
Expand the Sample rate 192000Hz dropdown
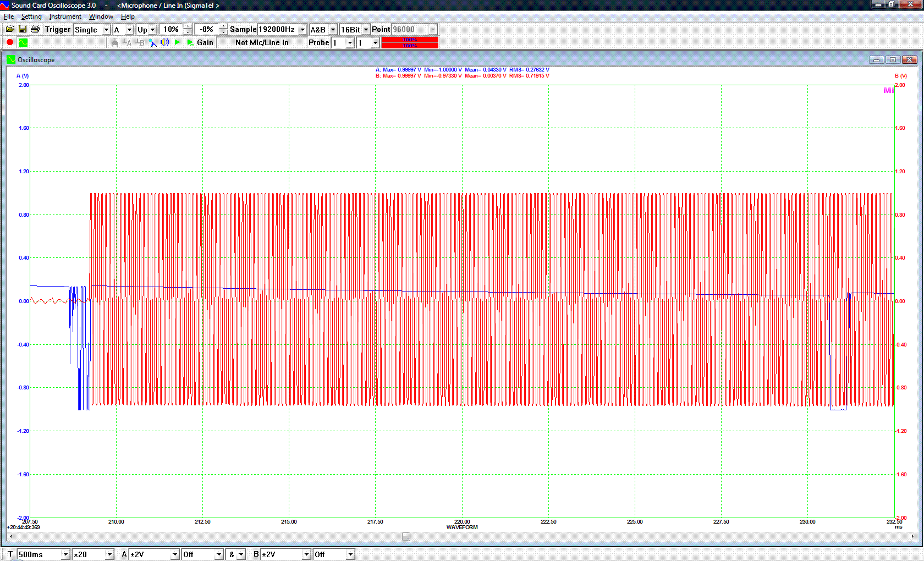[302, 30]
